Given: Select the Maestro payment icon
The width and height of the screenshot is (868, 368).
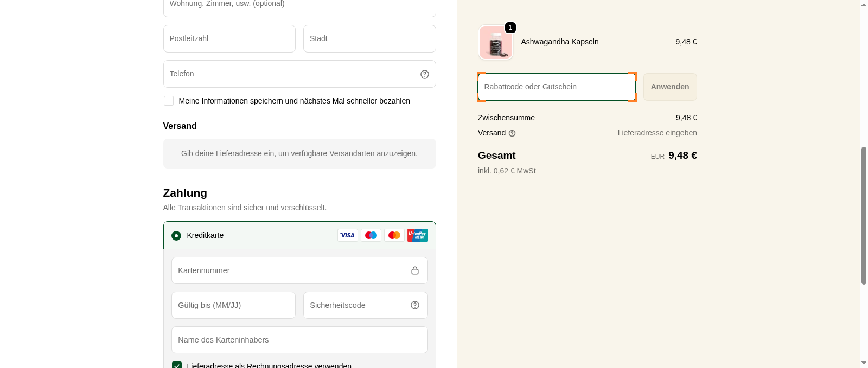Looking at the screenshot, I should (x=371, y=235).
